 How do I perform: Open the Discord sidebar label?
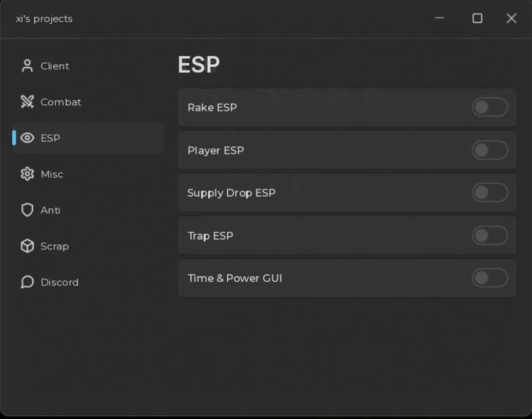60,282
